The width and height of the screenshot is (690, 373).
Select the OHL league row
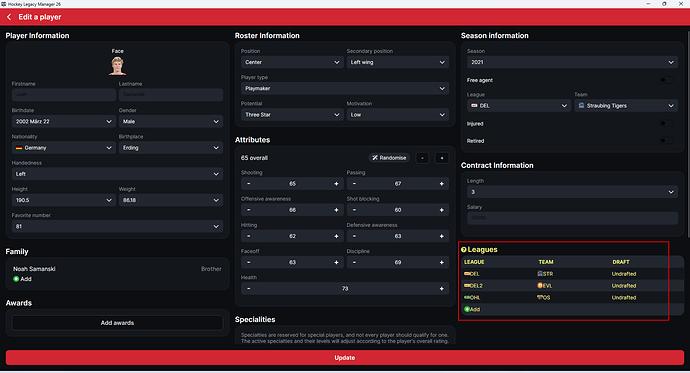(573, 297)
